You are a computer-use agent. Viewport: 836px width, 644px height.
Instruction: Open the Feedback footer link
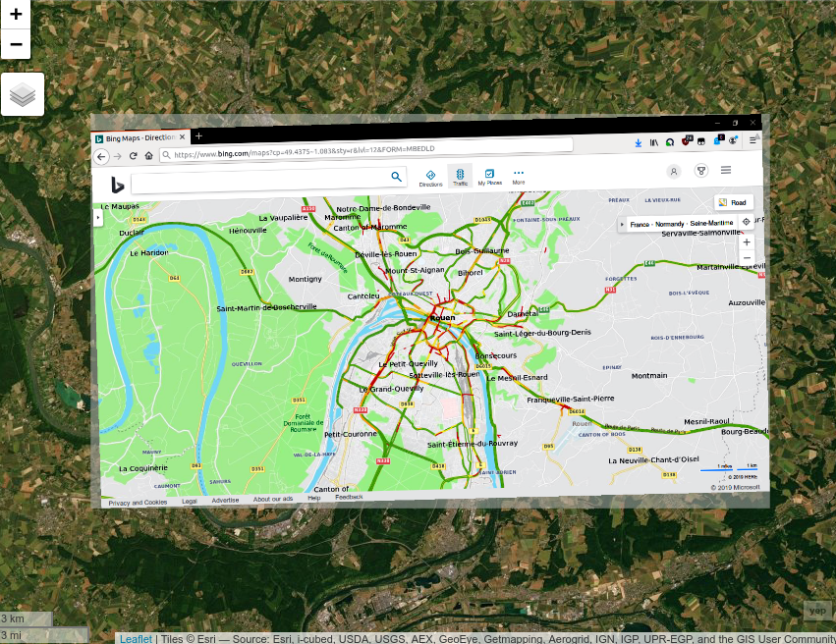[349, 497]
